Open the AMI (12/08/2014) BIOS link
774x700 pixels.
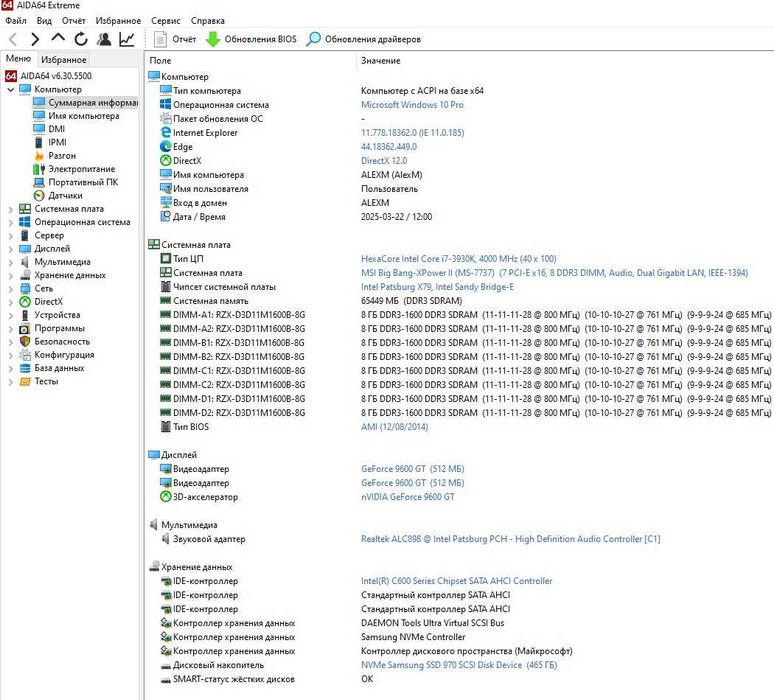coord(394,427)
